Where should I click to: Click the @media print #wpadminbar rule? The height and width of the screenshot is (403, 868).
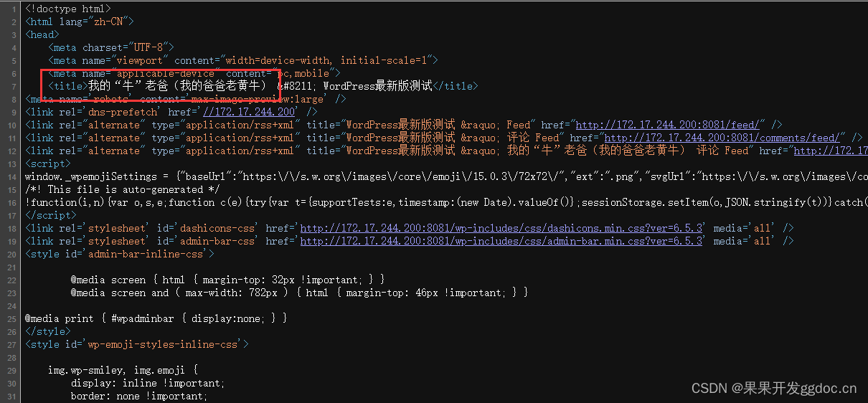(x=156, y=318)
